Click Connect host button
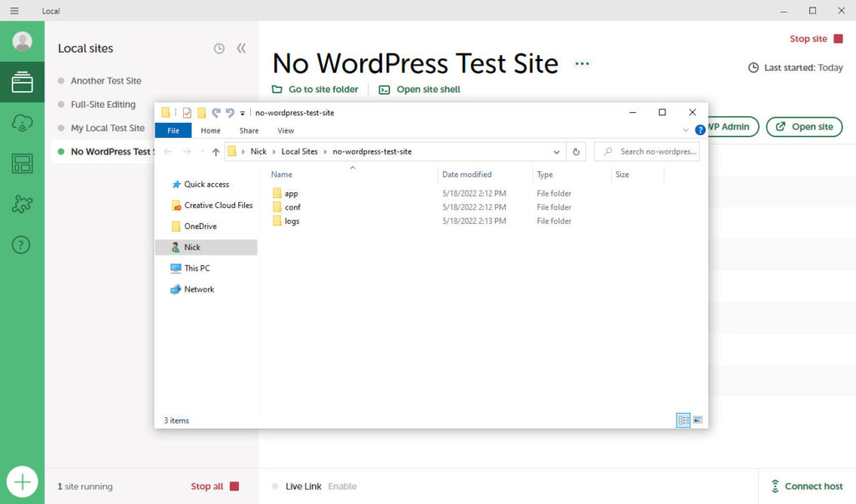Screen dimensions: 856x504 (807, 486)
